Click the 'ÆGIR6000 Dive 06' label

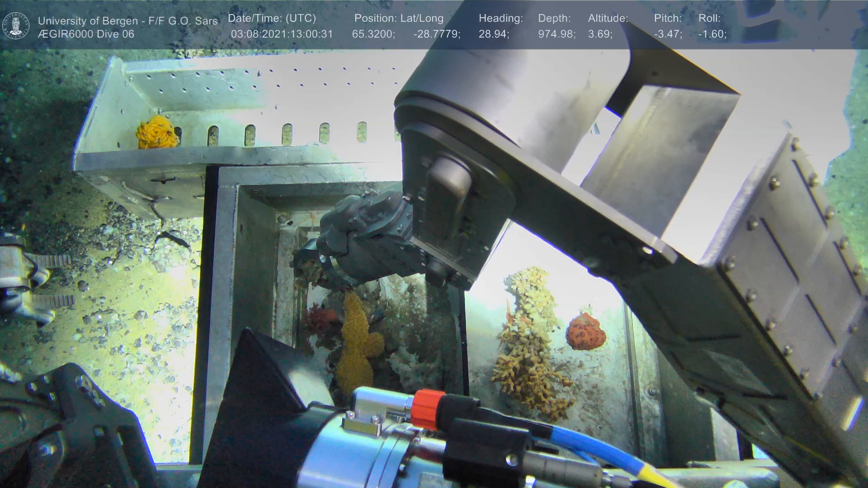point(86,34)
